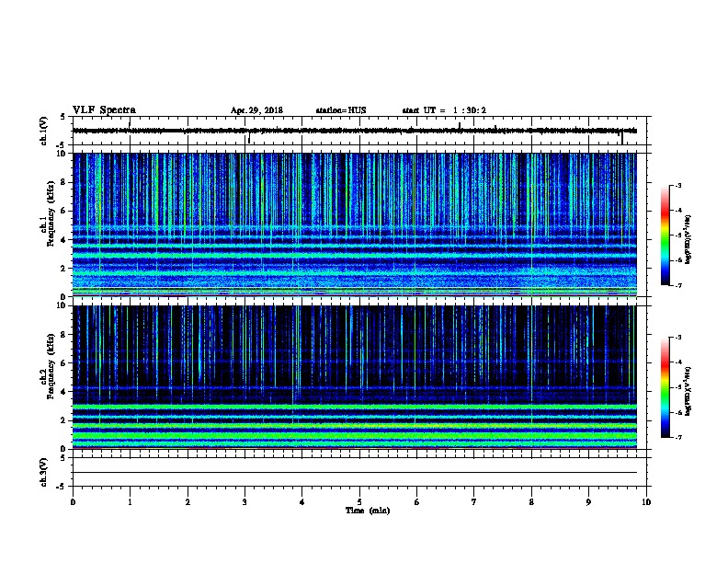The image size is (728, 563).
Task: Click tick 1 on the Time axis
Action: (x=130, y=502)
